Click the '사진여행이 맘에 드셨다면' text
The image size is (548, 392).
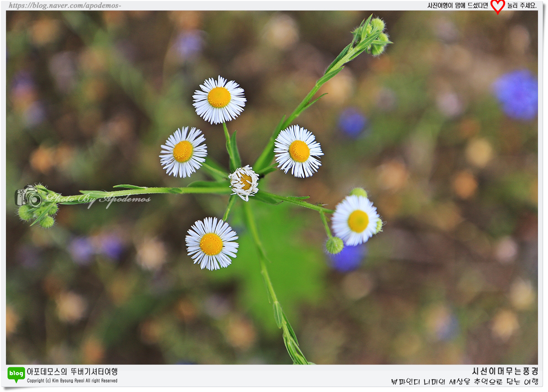pyautogui.click(x=458, y=5)
